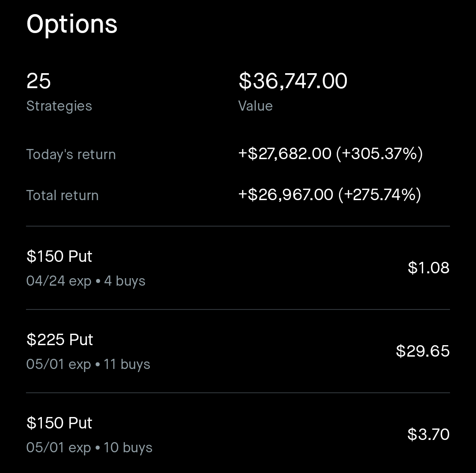Tap the $29.65 option price
This screenshot has height=473, width=476.
click(x=422, y=351)
